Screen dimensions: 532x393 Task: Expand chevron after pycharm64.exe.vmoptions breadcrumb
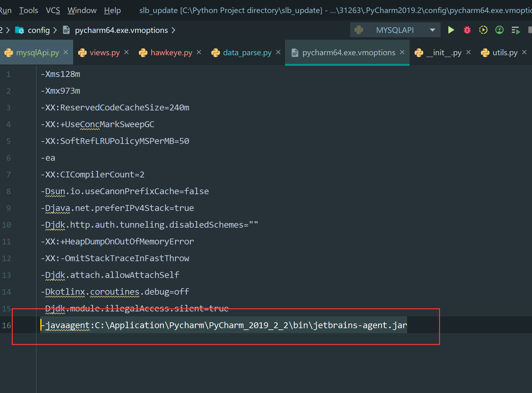coord(174,30)
